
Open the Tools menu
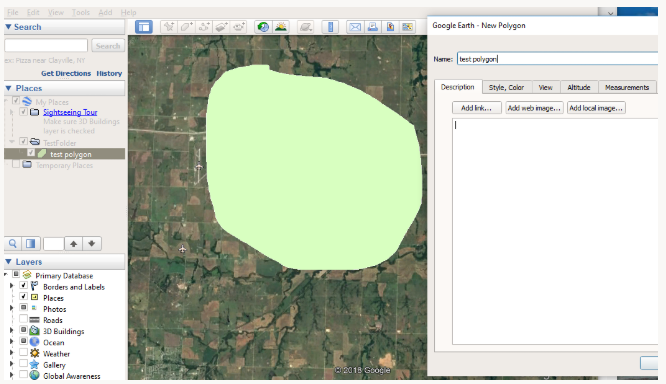point(81,12)
